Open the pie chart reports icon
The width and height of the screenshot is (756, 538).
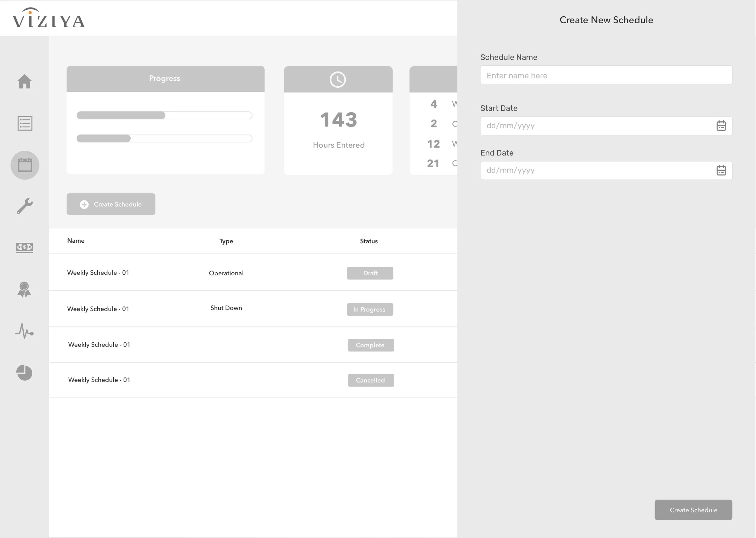coord(24,373)
